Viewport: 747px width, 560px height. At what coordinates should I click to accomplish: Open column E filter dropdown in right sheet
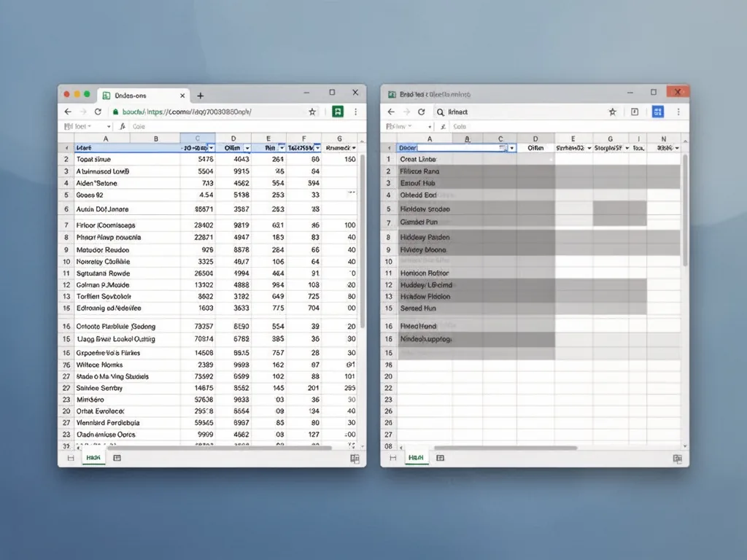click(x=589, y=148)
